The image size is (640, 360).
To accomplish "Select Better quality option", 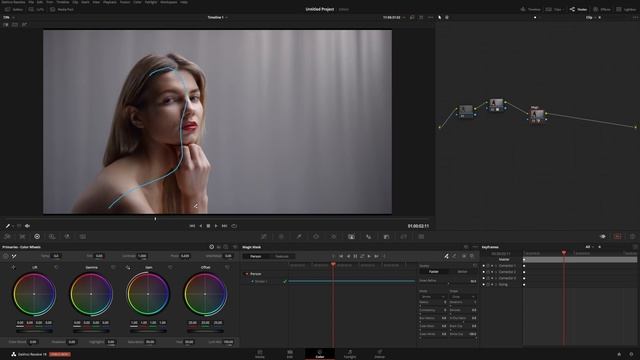I will click(x=462, y=271).
